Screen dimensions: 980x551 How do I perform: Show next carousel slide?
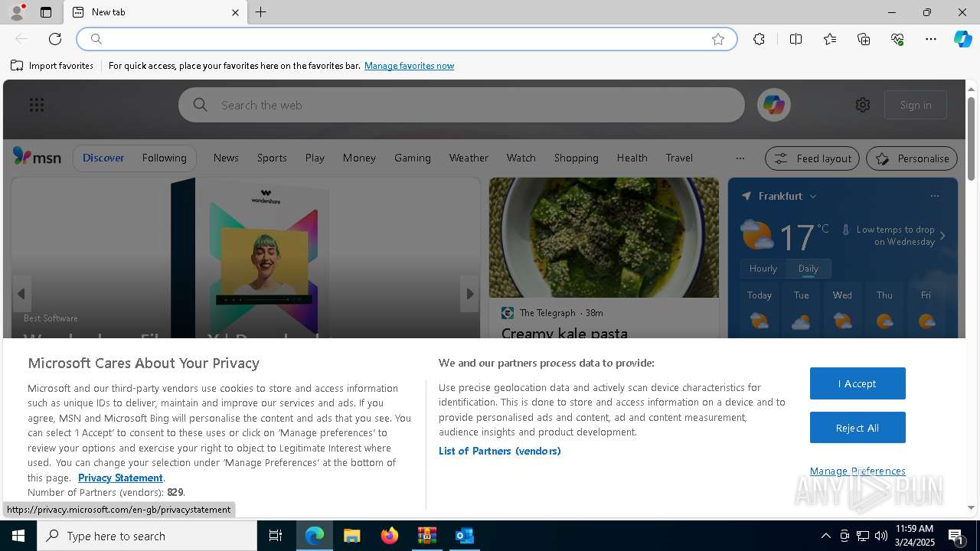469,294
